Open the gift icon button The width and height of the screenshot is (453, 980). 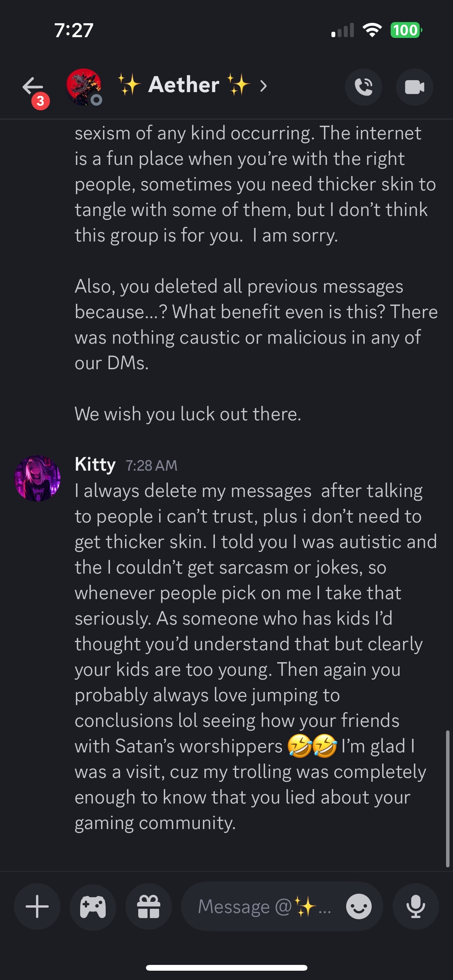(x=149, y=906)
